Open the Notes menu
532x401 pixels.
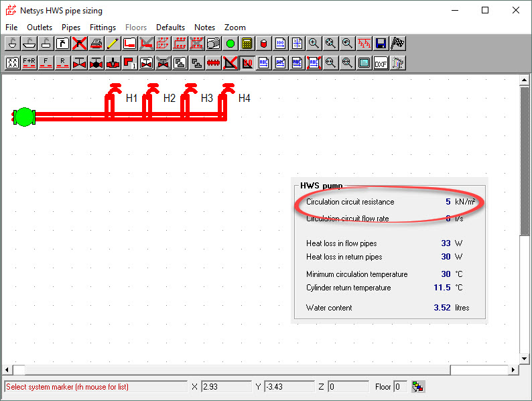click(204, 27)
